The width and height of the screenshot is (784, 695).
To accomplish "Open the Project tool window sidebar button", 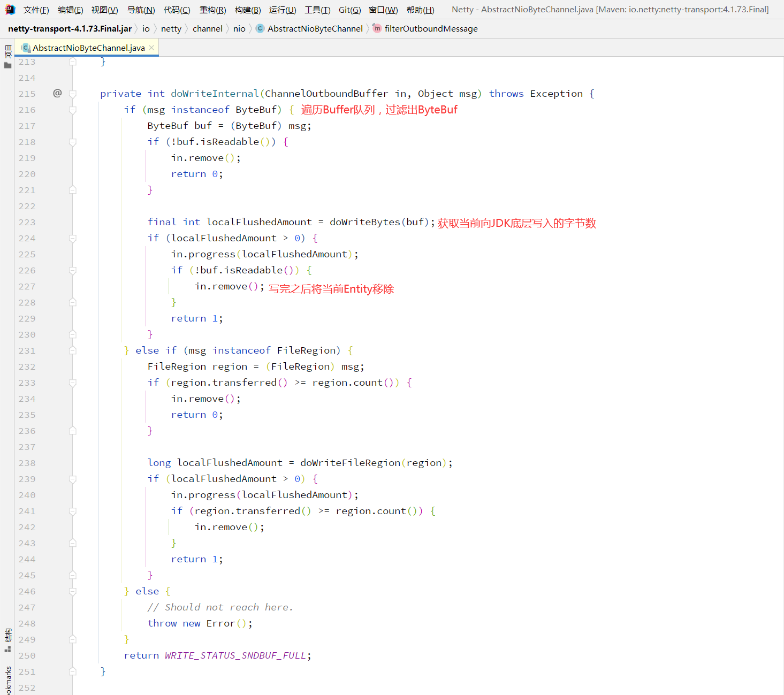I will pos(7,57).
